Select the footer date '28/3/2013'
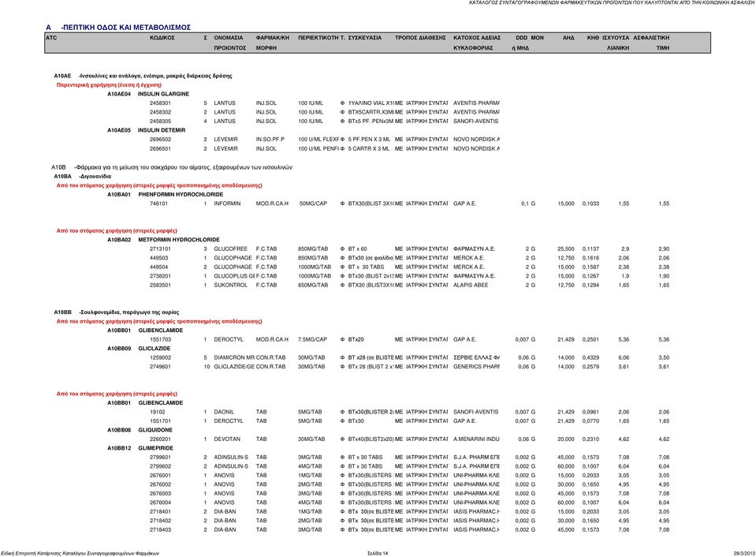Viewport: 756px width, 557px height. coord(744,554)
